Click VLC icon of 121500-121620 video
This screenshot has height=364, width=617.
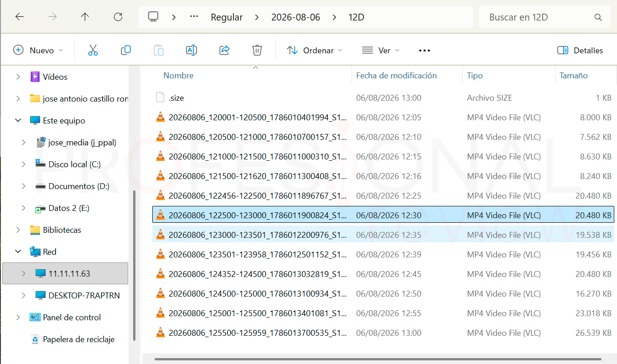160,176
